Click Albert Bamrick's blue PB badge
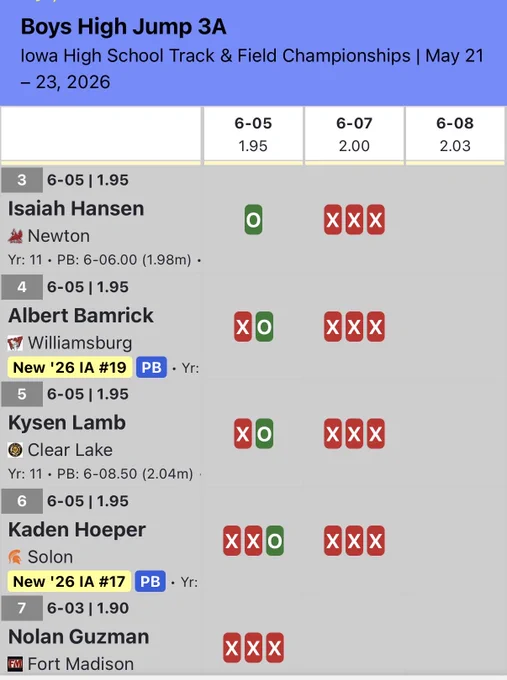Viewport: 507px width, 680px height. pyautogui.click(x=151, y=367)
